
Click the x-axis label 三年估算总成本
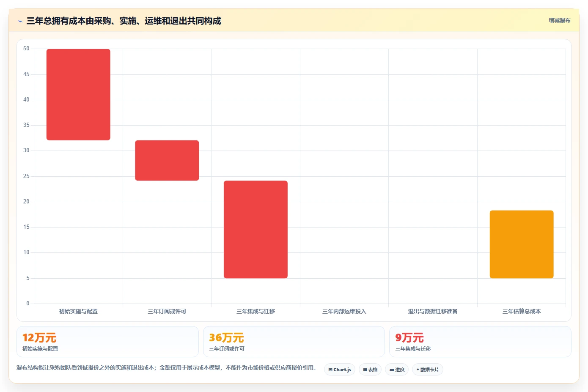click(x=522, y=311)
